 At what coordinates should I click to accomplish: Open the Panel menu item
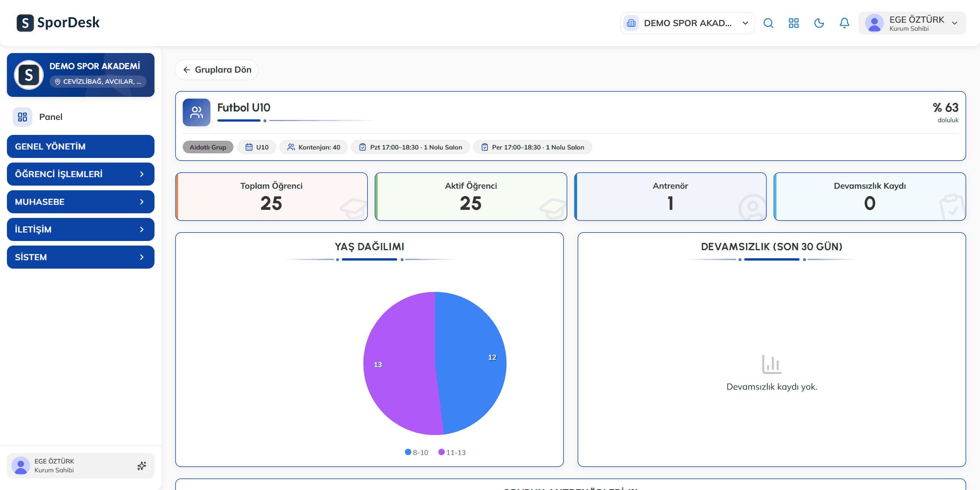coord(81,117)
